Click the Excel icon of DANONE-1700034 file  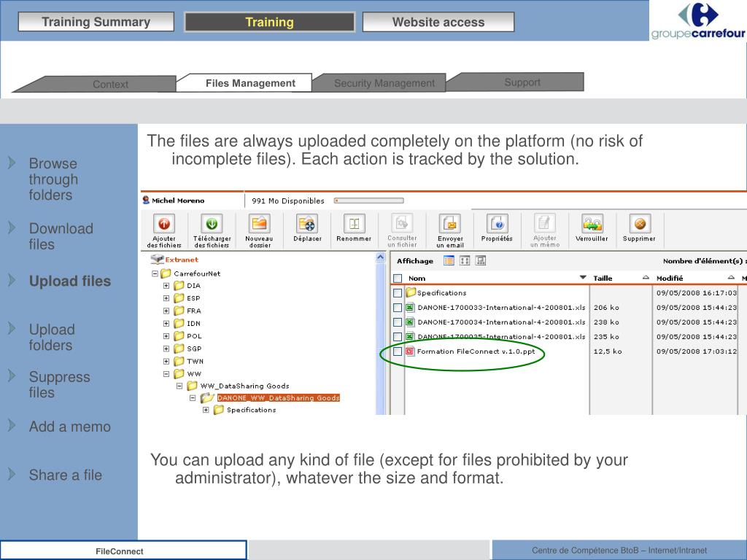(410, 322)
